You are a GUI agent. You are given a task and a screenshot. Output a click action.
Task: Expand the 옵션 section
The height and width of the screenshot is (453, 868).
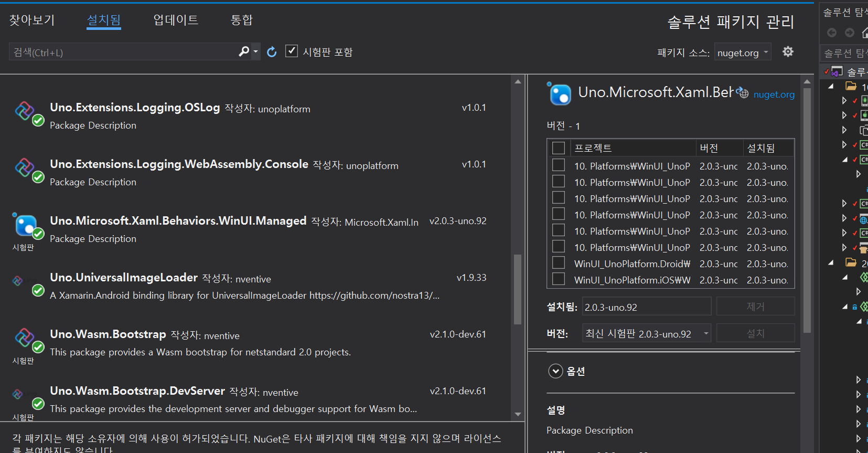[x=555, y=371]
